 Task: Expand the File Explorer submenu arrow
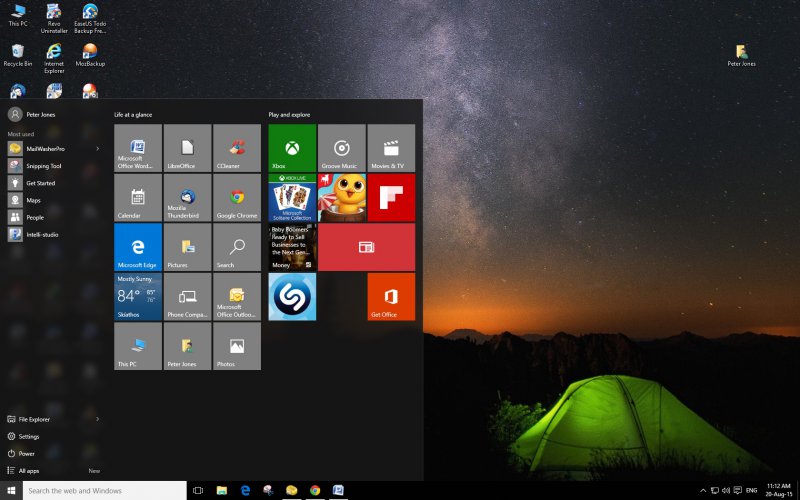(97, 419)
